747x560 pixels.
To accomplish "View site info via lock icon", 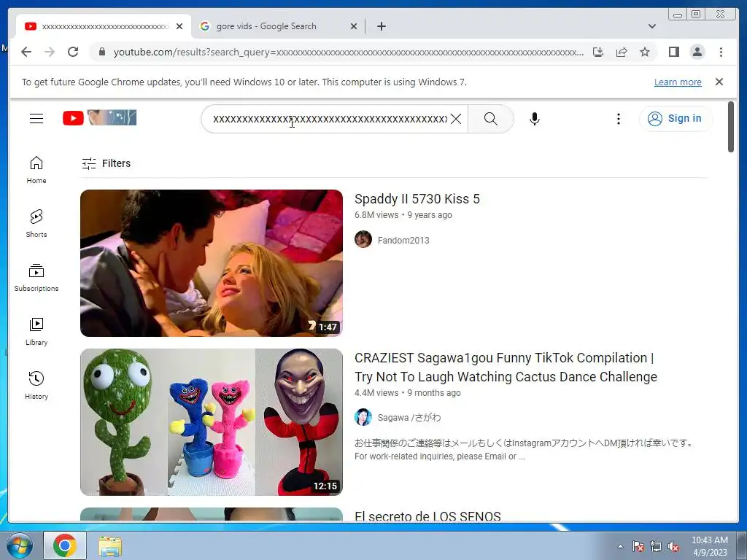I will coord(101,52).
